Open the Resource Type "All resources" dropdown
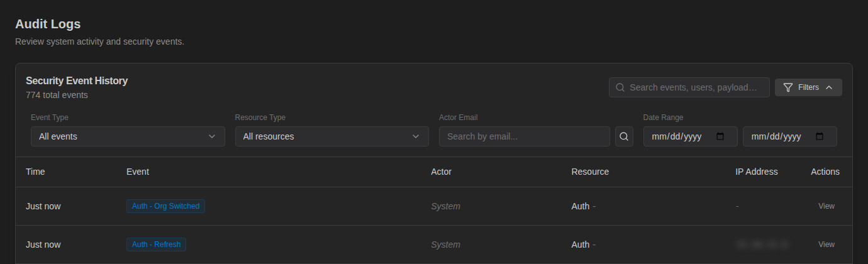This screenshot has height=264, width=868. pos(332,136)
